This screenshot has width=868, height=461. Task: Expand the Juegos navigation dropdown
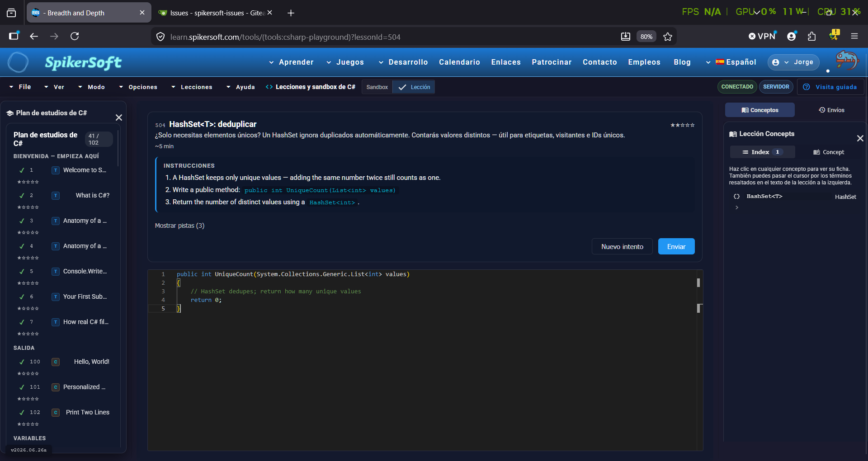(x=345, y=62)
